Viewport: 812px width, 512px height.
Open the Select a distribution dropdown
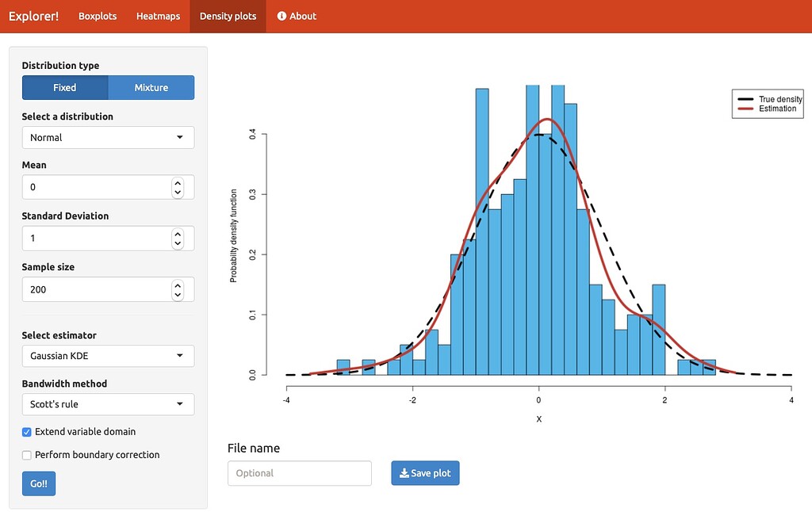(x=108, y=137)
